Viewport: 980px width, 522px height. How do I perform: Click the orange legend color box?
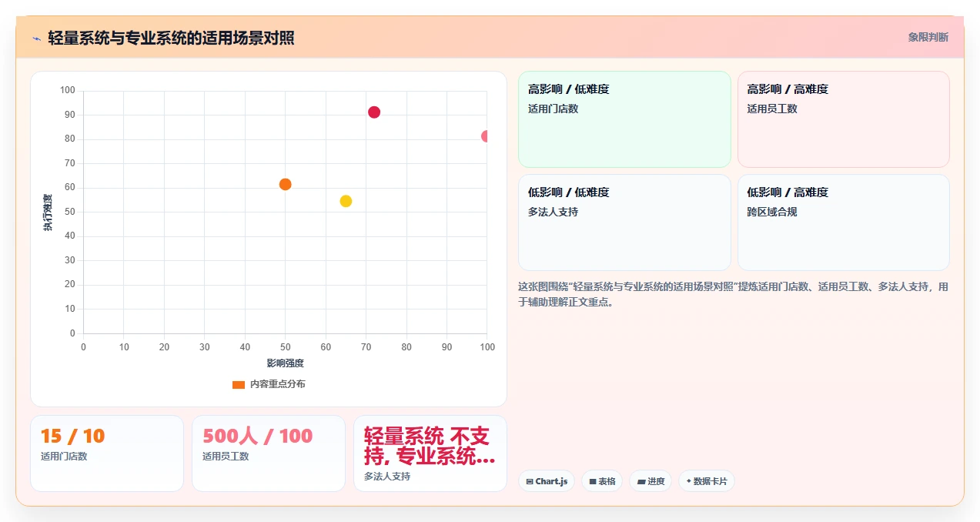[x=239, y=384]
